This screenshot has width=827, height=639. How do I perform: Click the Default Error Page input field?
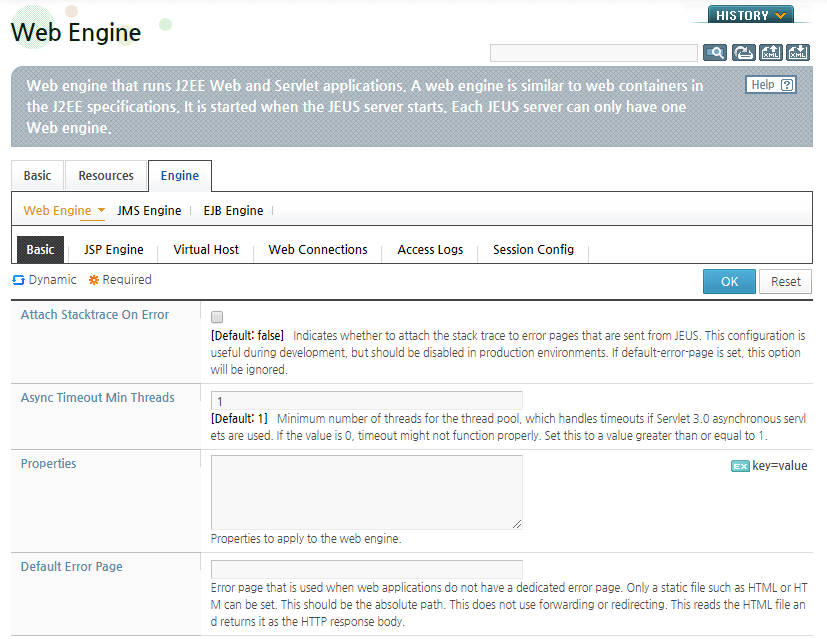(367, 569)
